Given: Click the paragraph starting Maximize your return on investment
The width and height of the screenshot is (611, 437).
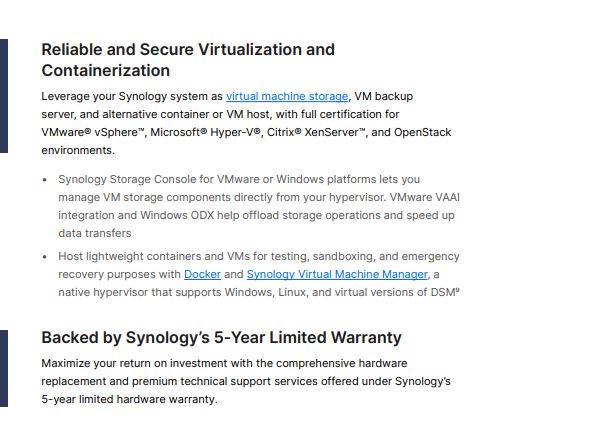Looking at the screenshot, I should (246, 381).
